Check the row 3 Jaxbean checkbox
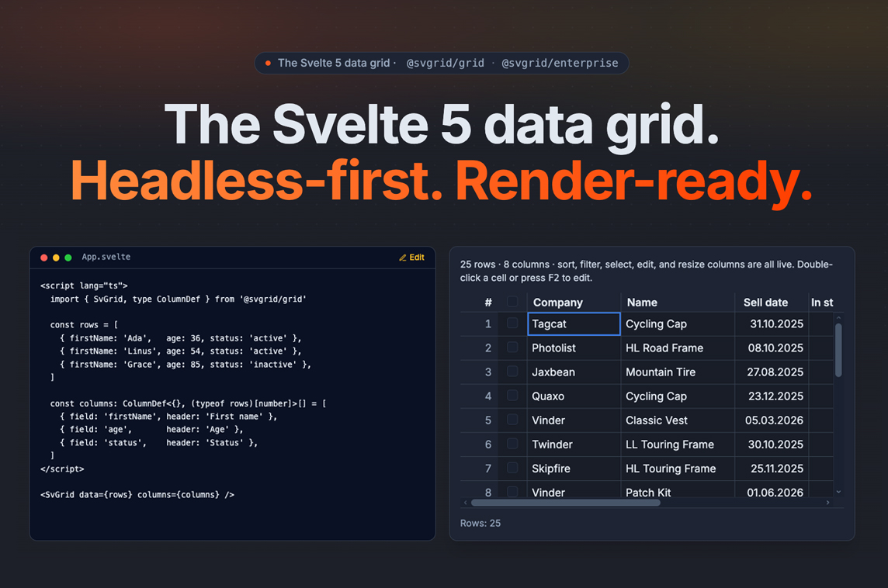Image resolution: width=888 pixels, height=588 pixels. (x=512, y=372)
